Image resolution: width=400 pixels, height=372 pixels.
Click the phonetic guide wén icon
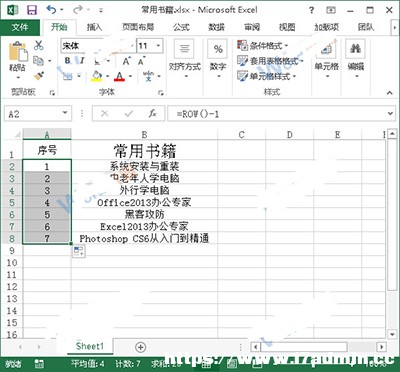(x=148, y=76)
